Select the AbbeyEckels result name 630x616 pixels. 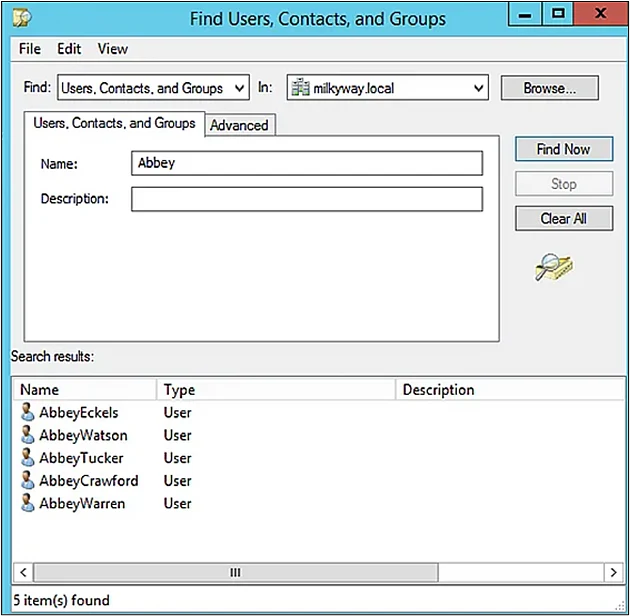pos(79,413)
